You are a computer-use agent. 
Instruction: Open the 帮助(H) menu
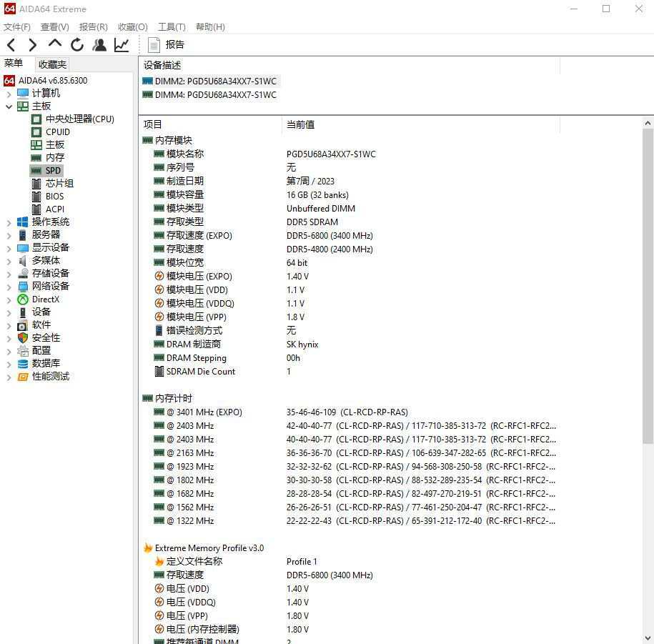click(210, 26)
